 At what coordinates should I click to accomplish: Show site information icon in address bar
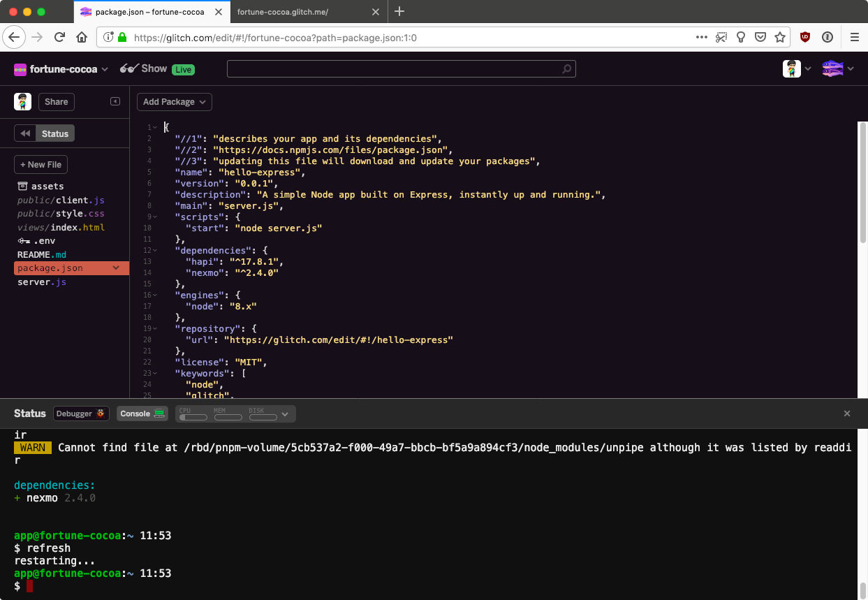pyautogui.click(x=108, y=37)
